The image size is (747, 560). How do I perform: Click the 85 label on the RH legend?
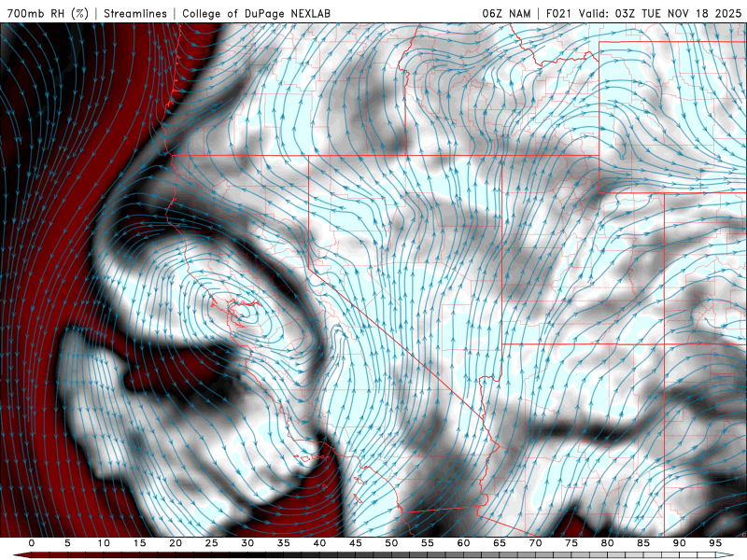tap(643, 543)
